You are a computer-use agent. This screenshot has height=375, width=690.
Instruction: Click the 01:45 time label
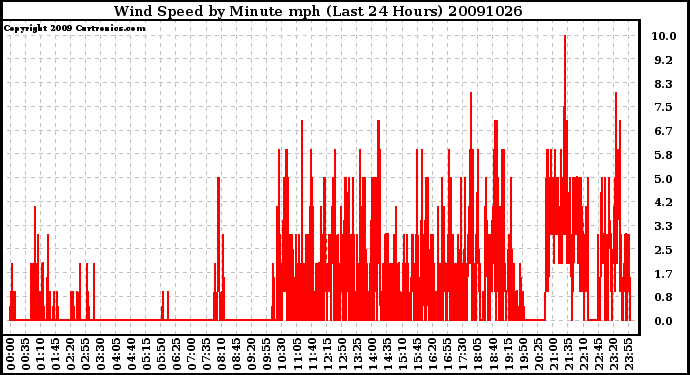(x=56, y=354)
